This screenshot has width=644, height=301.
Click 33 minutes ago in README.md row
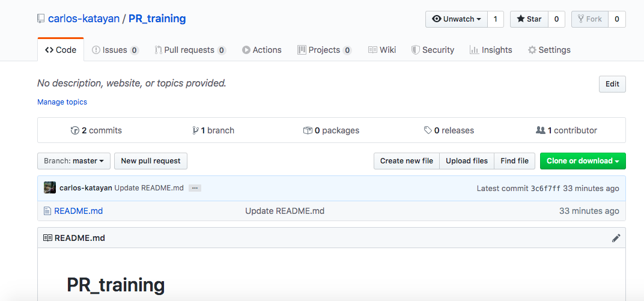tap(589, 211)
